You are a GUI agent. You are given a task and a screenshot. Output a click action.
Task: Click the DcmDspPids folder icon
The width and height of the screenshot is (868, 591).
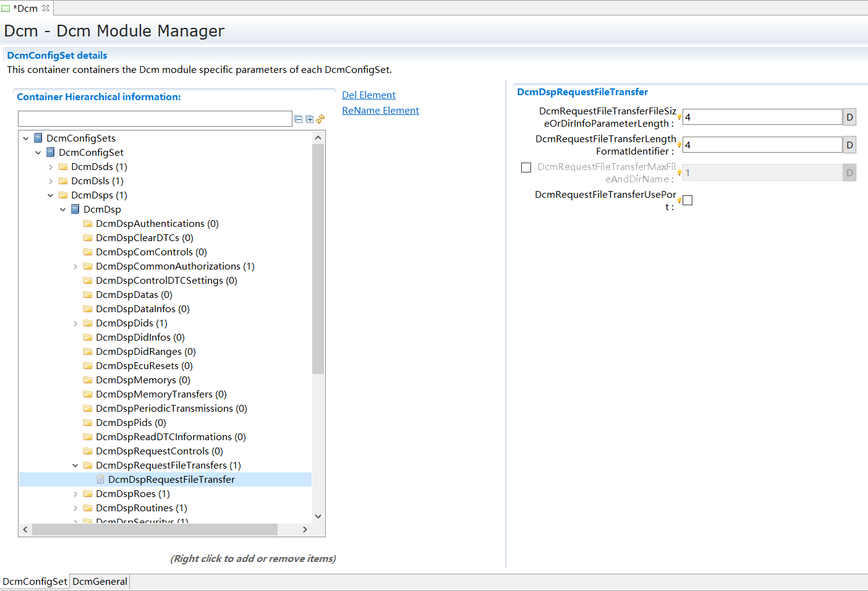coord(88,422)
